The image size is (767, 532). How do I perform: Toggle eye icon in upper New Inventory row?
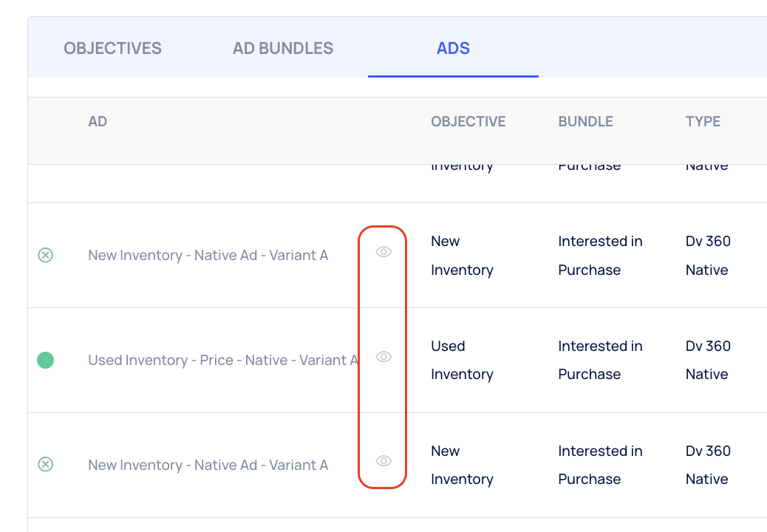383,252
